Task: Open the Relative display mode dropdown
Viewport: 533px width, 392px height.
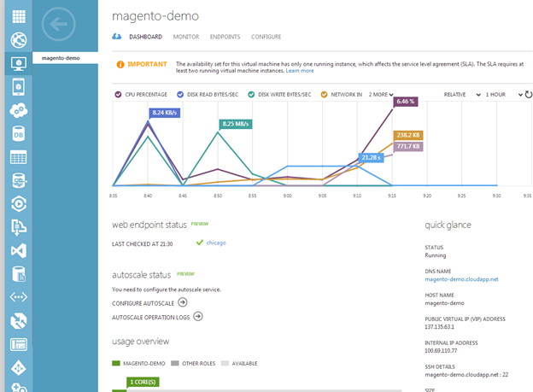Action: point(461,94)
